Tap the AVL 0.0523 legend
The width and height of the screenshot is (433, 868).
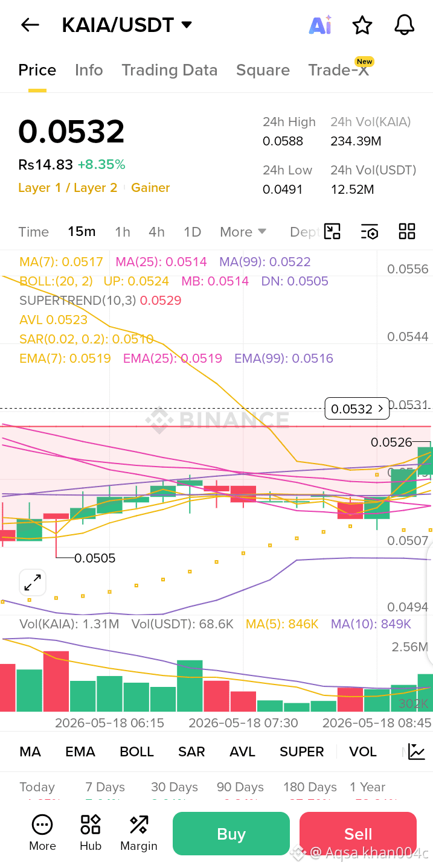[x=53, y=320]
